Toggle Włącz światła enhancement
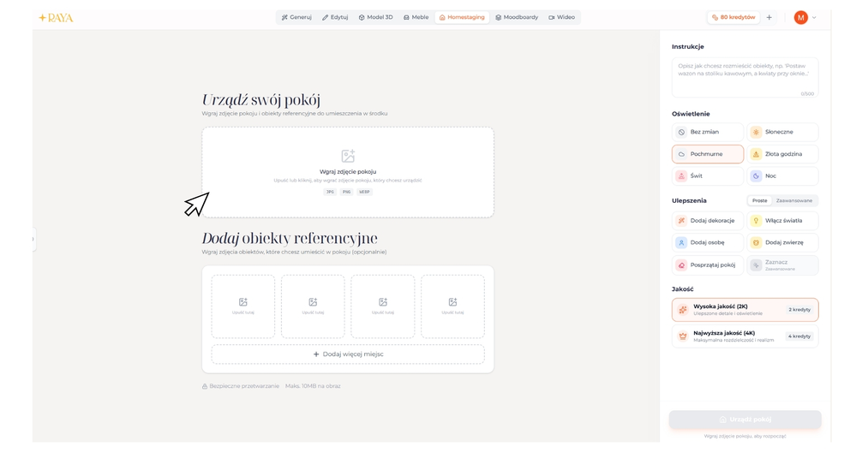Image resolution: width=868 pixels, height=452 pixels. (x=782, y=221)
